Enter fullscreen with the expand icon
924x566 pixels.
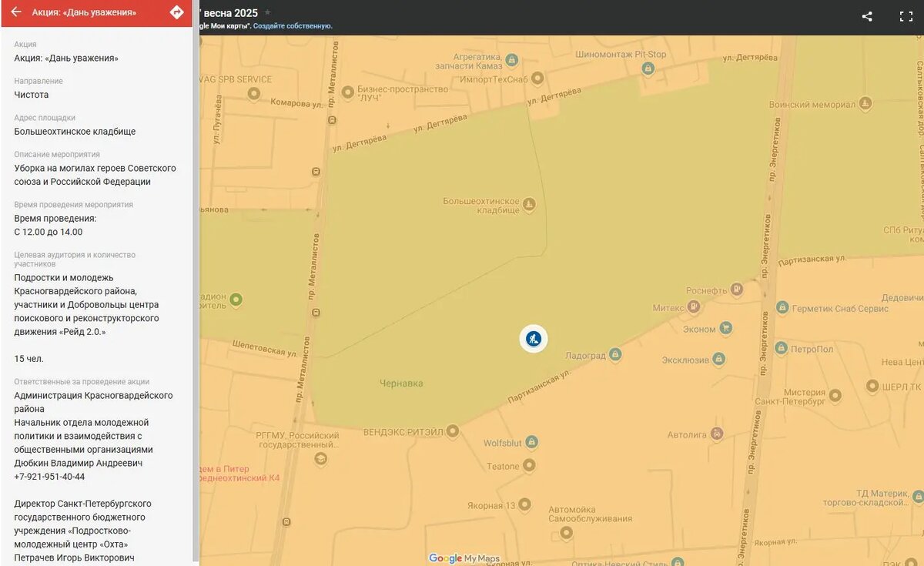tap(906, 16)
